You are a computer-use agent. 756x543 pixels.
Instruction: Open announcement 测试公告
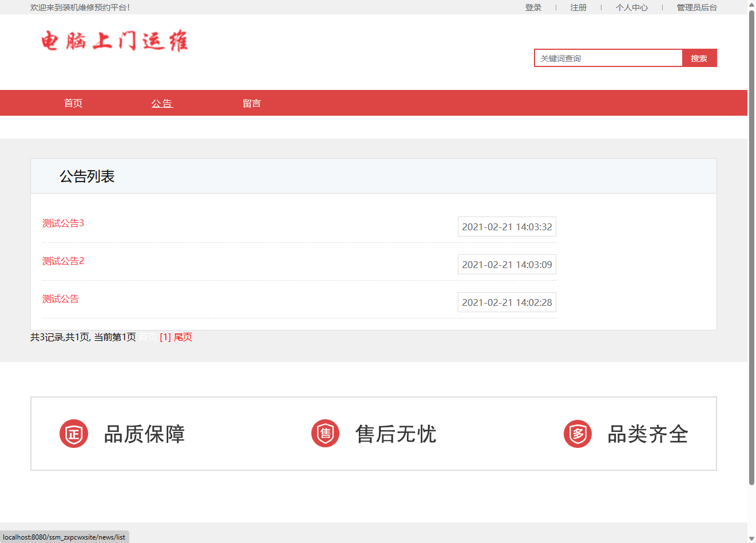pyautogui.click(x=60, y=298)
